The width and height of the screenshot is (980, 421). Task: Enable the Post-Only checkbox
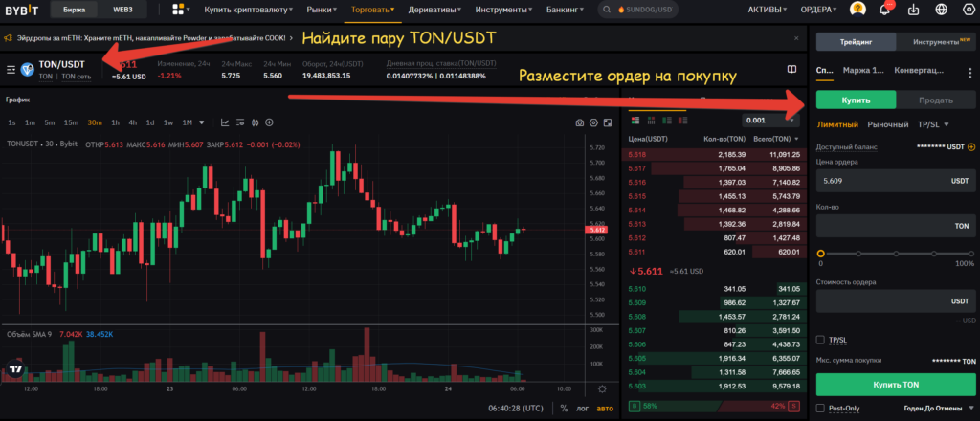[820, 408]
